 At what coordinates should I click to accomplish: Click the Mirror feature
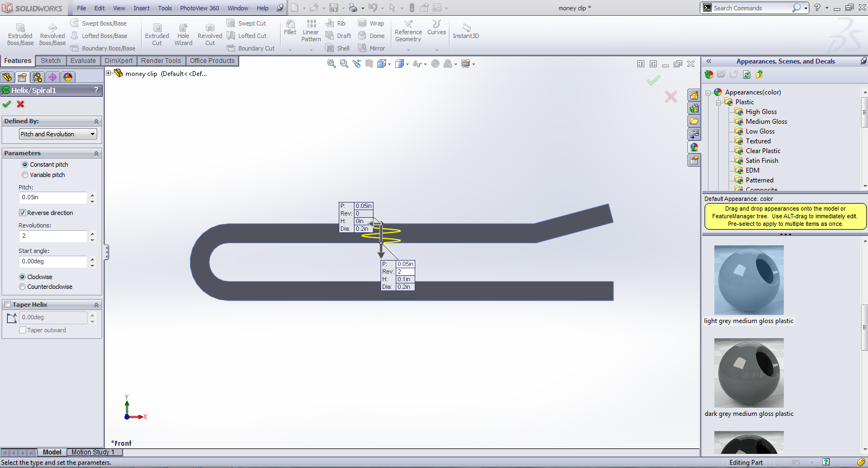tap(371, 48)
